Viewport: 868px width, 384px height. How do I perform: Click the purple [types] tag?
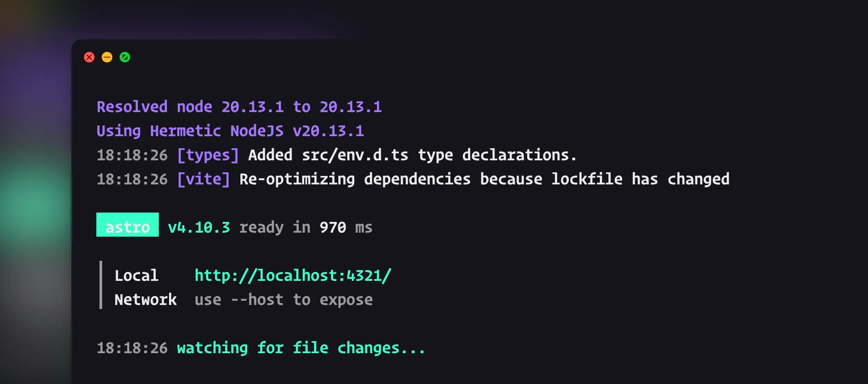point(208,155)
